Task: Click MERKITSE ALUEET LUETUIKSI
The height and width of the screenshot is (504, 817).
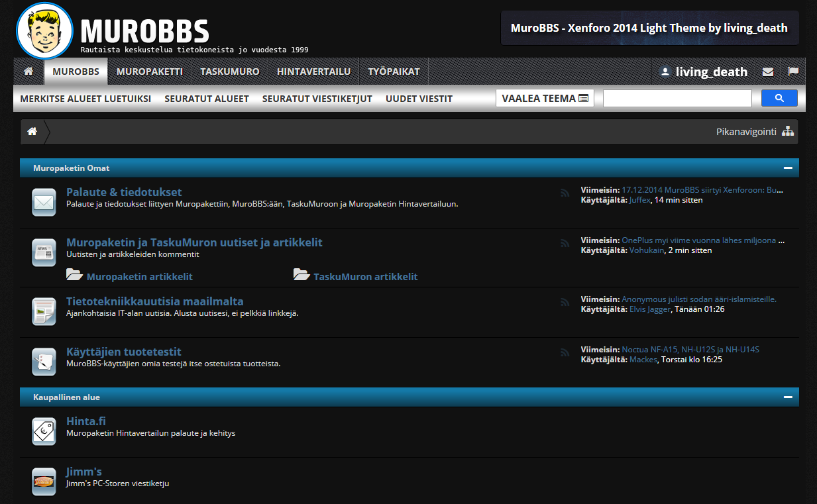Action: tap(85, 99)
